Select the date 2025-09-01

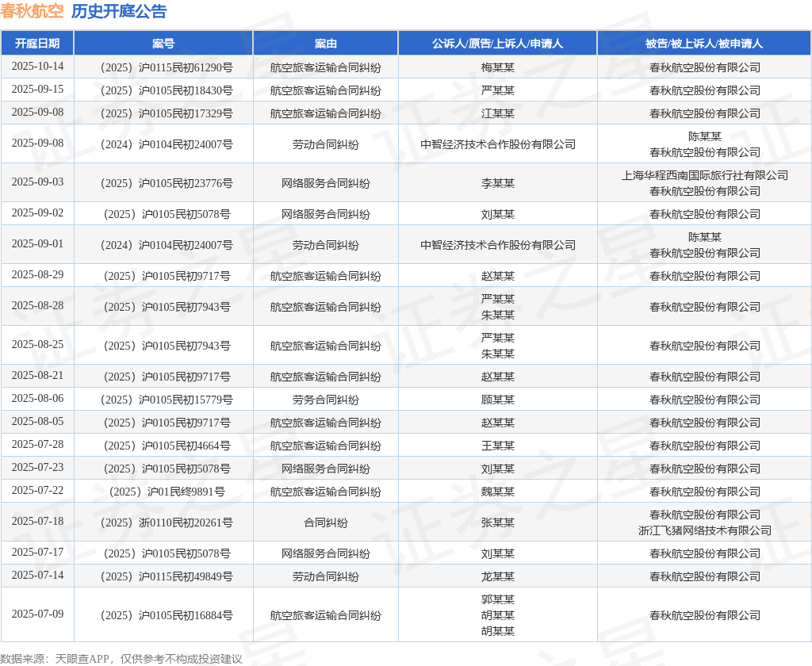[37, 243]
